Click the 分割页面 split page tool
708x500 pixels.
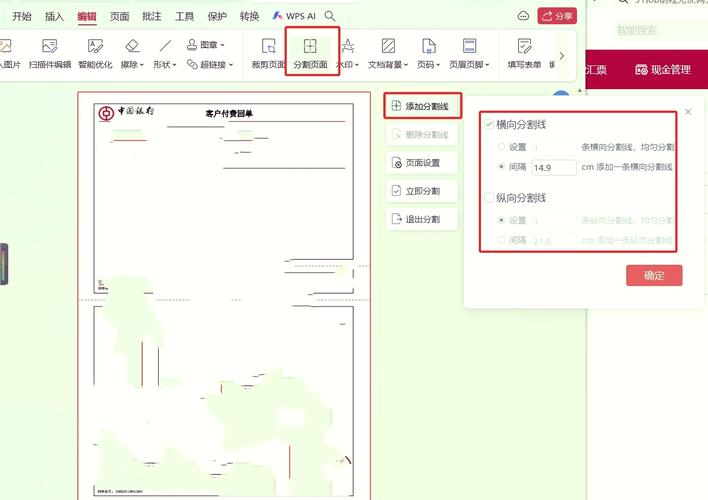[310, 53]
